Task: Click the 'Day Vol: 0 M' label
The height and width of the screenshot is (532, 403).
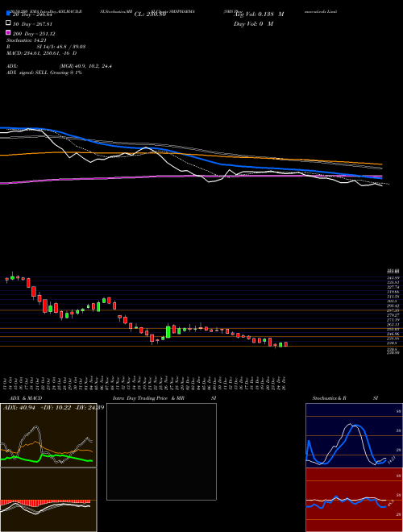Action: (253, 23)
